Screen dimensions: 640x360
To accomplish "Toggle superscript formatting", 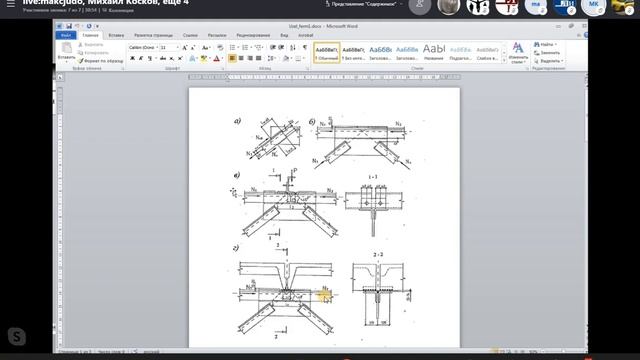I will coord(180,59).
